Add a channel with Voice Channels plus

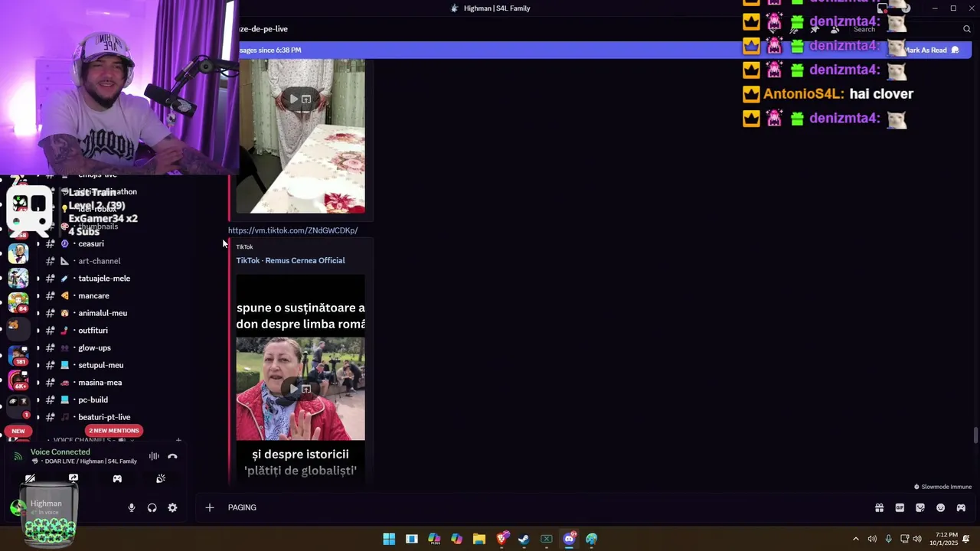(x=178, y=441)
